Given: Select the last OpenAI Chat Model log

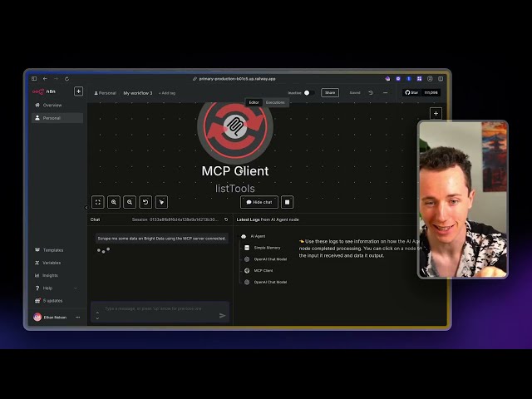Looking at the screenshot, I should point(266,283).
